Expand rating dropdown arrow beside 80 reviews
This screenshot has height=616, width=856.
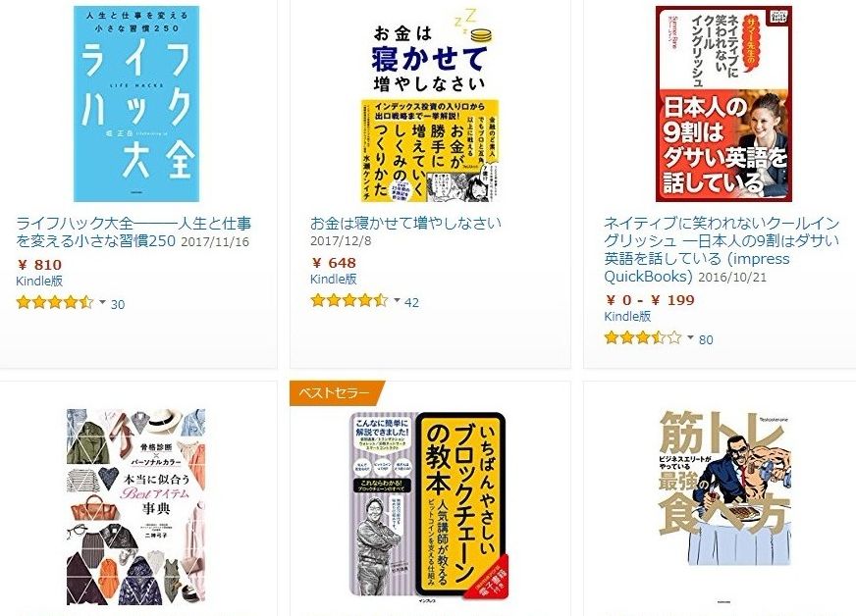pos(690,337)
